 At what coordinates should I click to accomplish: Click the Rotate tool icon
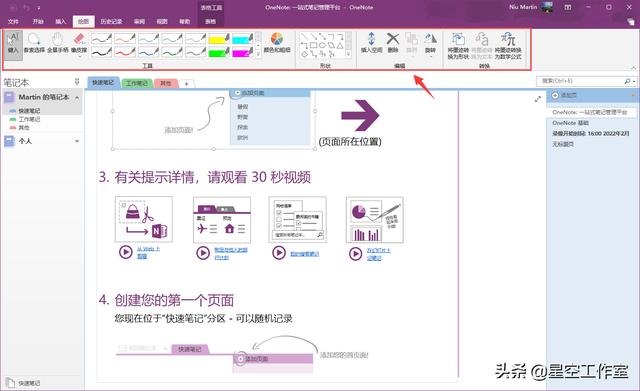coord(430,39)
